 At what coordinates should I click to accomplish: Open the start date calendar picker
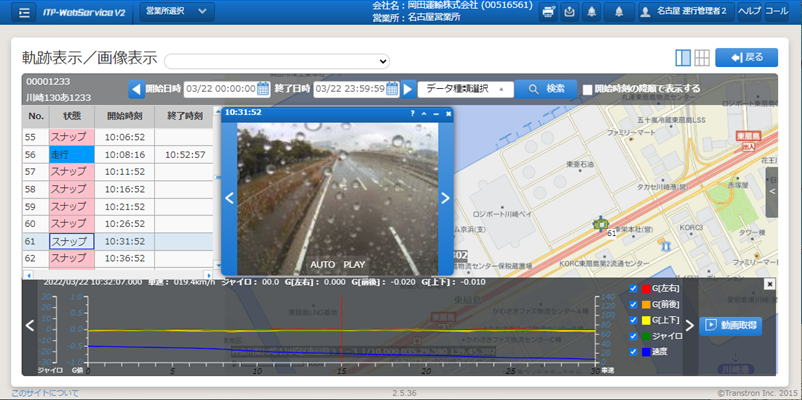[x=264, y=89]
